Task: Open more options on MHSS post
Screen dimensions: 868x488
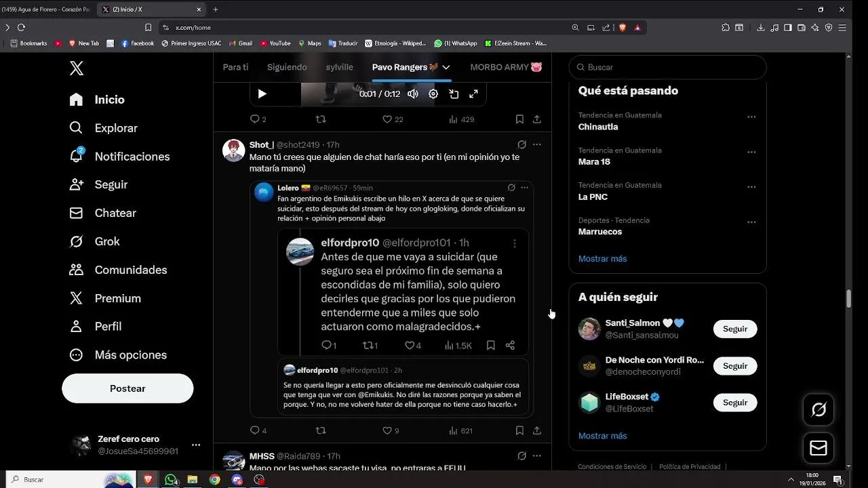Action: [537, 456]
